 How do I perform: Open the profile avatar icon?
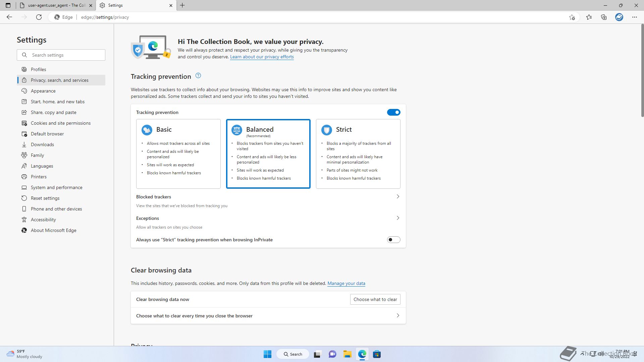619,17
